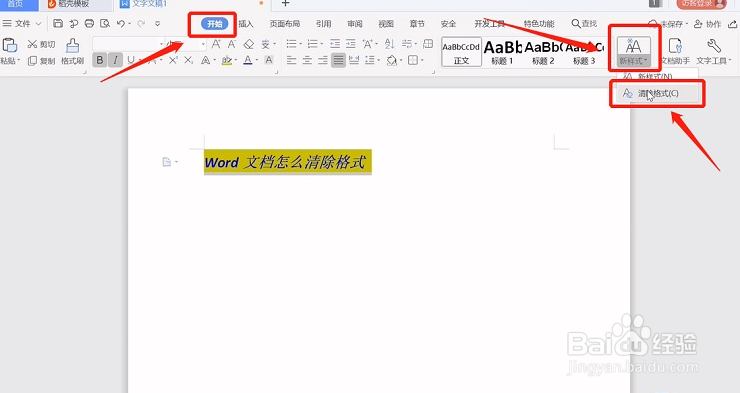Align paragraph text left

click(x=291, y=60)
